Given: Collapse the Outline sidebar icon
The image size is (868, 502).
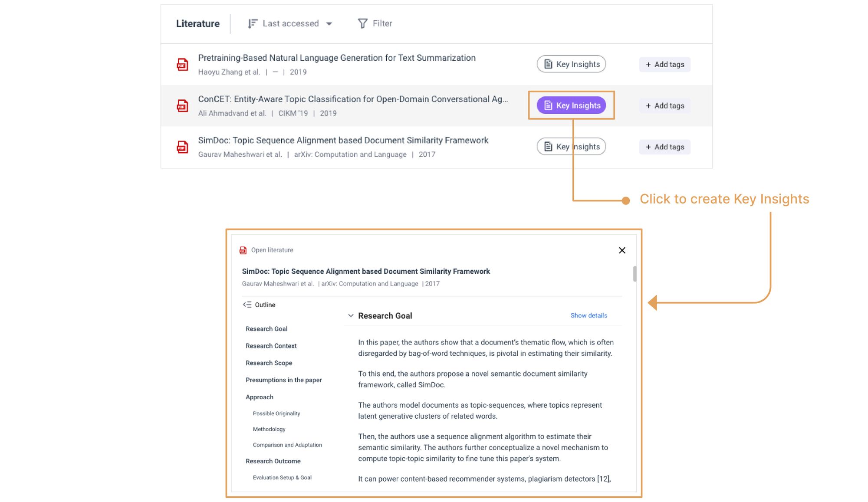Looking at the screenshot, I should point(247,305).
